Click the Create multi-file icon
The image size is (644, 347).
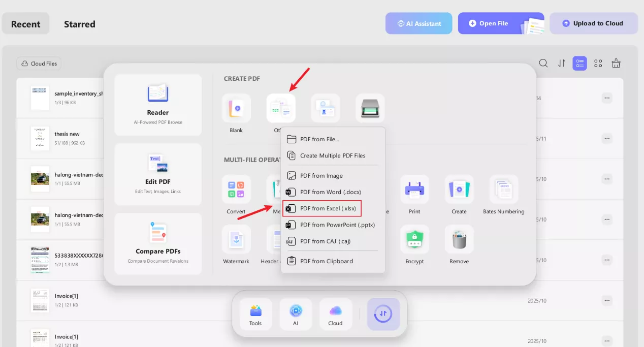(x=459, y=190)
